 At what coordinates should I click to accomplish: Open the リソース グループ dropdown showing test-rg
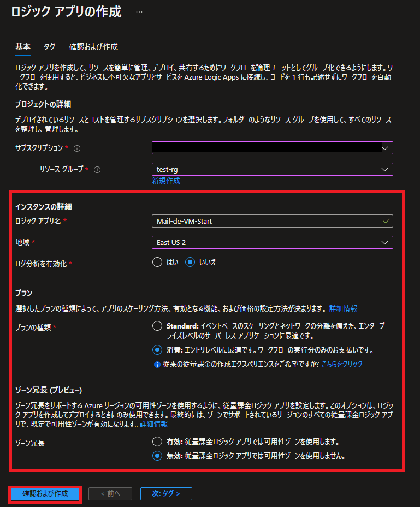[273, 169]
